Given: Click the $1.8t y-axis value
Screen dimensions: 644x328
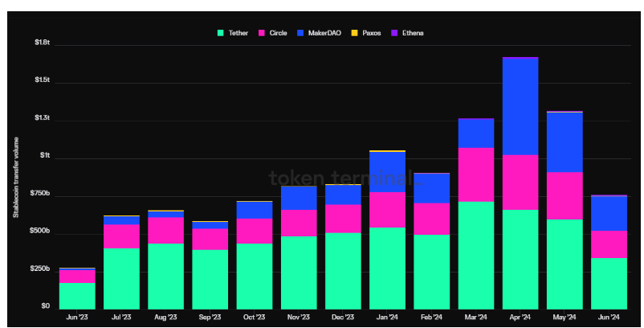Looking at the screenshot, I should coord(42,43).
